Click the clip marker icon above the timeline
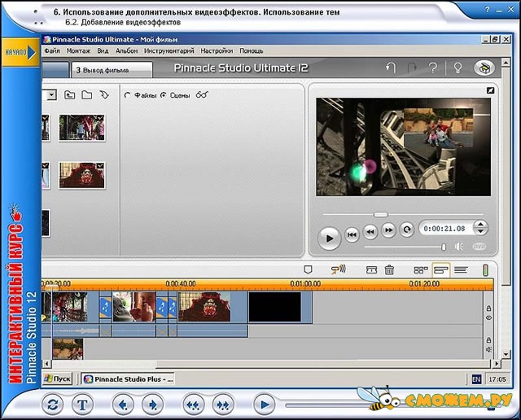The image size is (521, 420). (x=308, y=269)
